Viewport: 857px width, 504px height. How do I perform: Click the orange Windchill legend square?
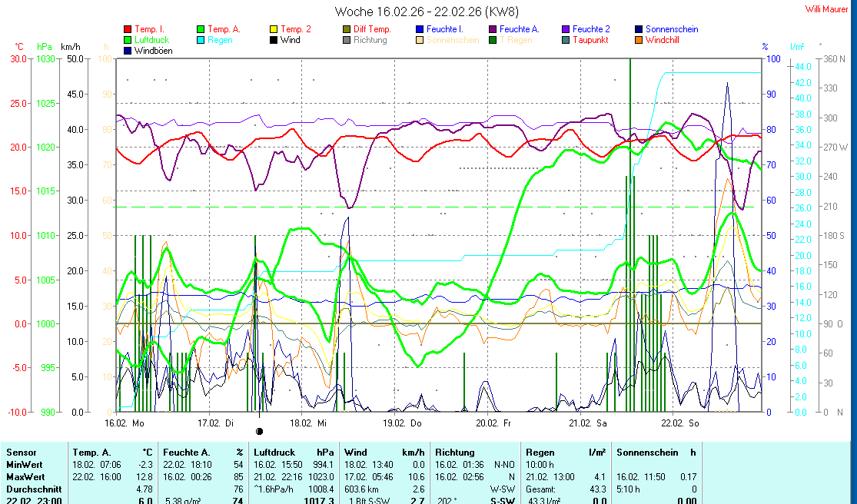coord(639,40)
